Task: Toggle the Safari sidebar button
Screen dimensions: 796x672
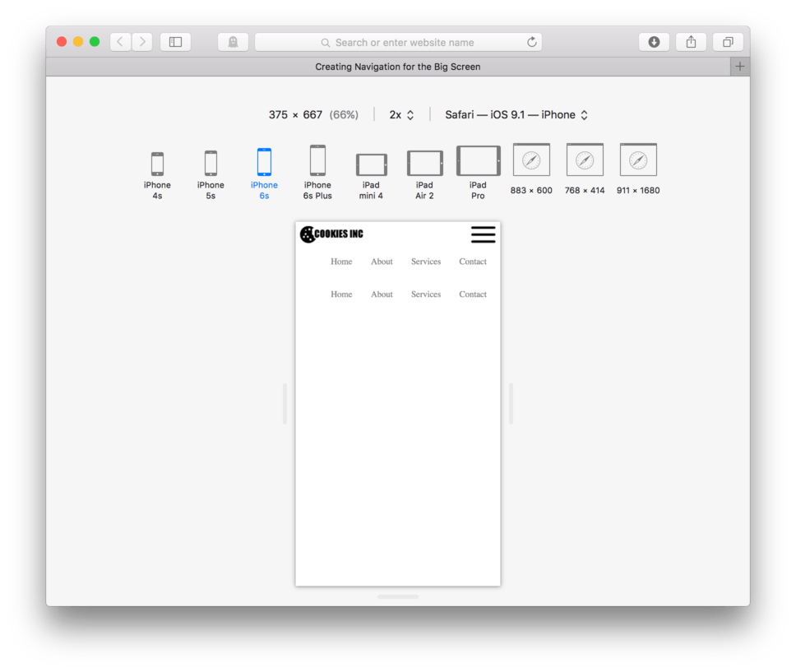Action: click(x=176, y=42)
